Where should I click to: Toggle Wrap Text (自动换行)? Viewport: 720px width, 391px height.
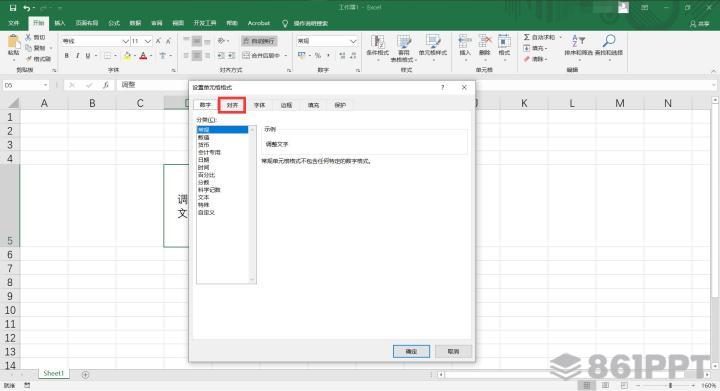point(259,41)
